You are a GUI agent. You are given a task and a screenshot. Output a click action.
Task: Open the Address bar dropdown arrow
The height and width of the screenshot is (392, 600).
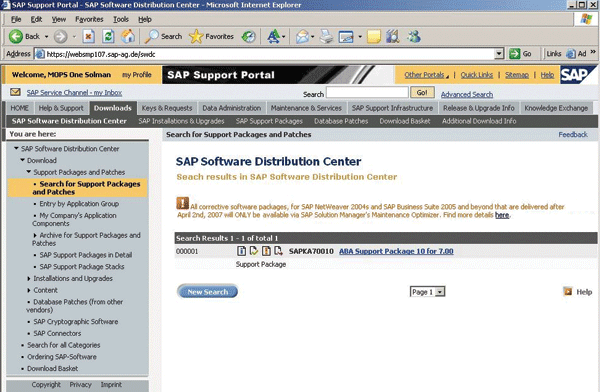tap(499, 54)
